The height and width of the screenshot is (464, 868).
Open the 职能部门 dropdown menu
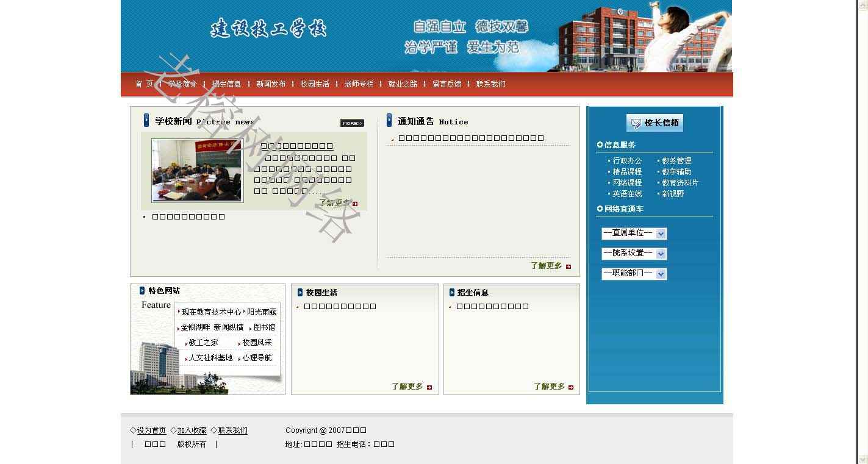[x=661, y=274]
